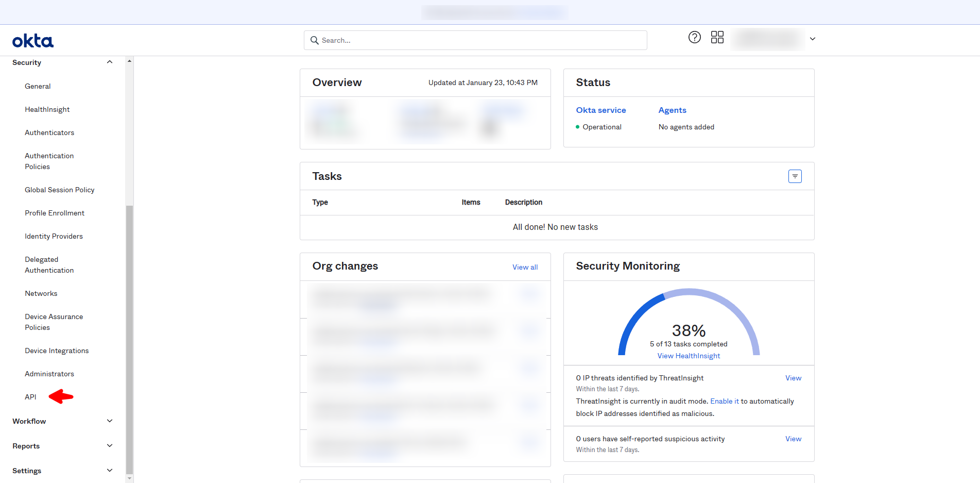The image size is (980, 483).
Task: Open the API sidebar item
Action: (30, 397)
